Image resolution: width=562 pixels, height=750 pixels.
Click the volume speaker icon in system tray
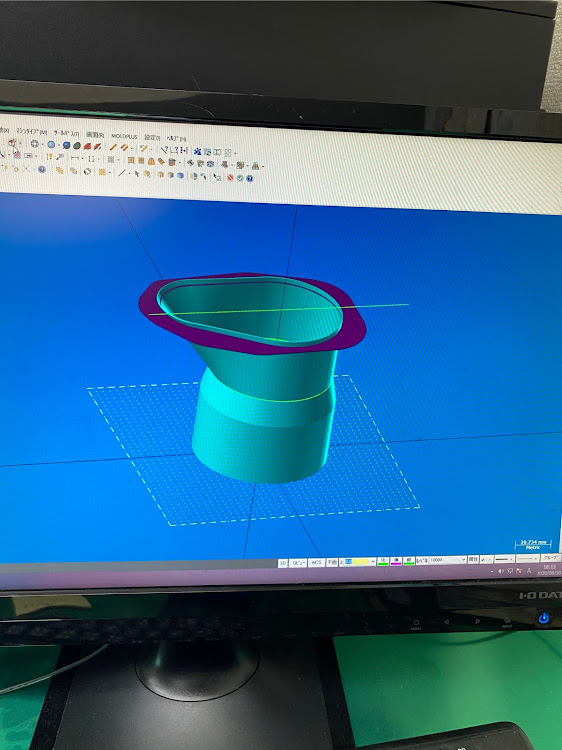pos(500,571)
